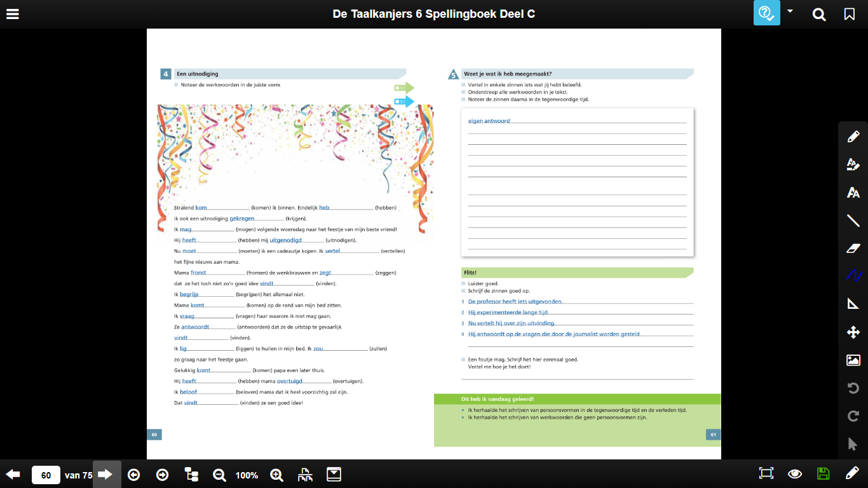Click the exercise heading "Een uitnodiging"
The width and height of the screenshot is (868, 488).
click(x=198, y=74)
